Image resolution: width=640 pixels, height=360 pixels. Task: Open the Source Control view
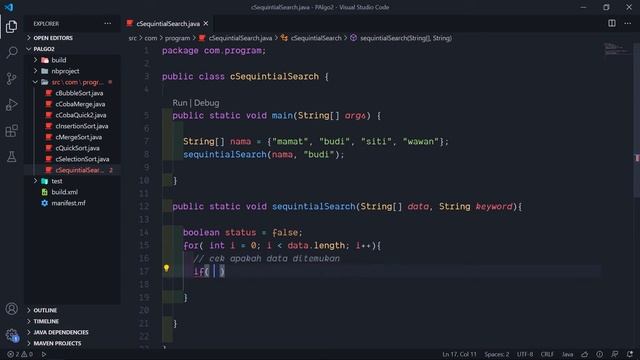point(11,78)
